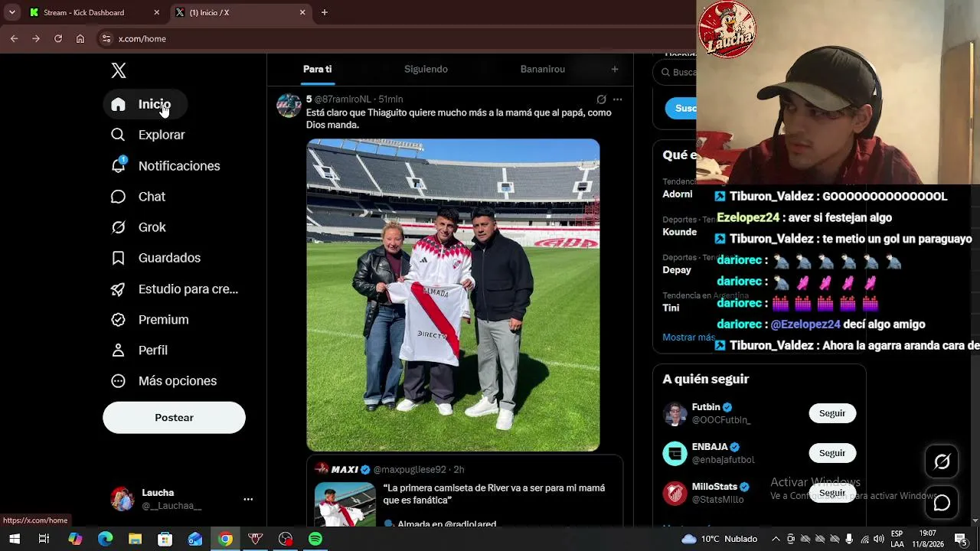The image size is (980, 551).
Task: Open a new browser tab
Action: pyautogui.click(x=325, y=12)
